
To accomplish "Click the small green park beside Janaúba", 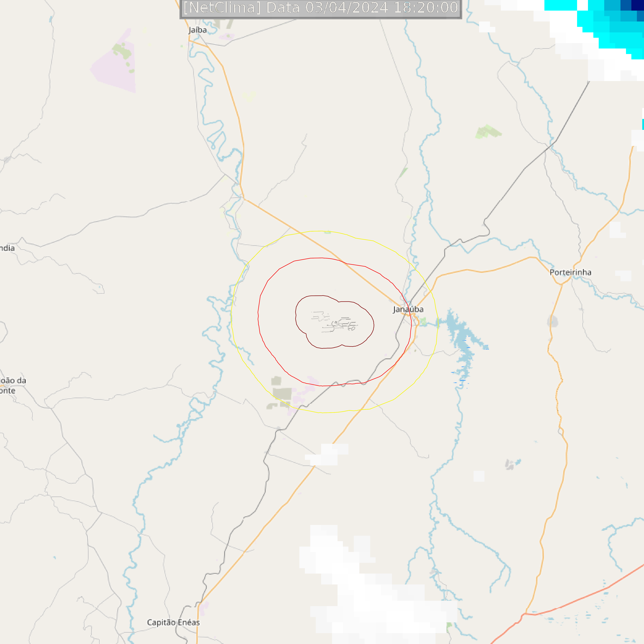I will pyautogui.click(x=423, y=322).
